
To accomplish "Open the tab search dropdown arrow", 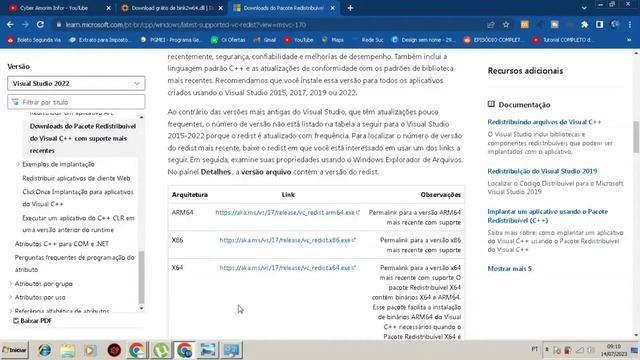I will pyautogui.click(x=584, y=8).
